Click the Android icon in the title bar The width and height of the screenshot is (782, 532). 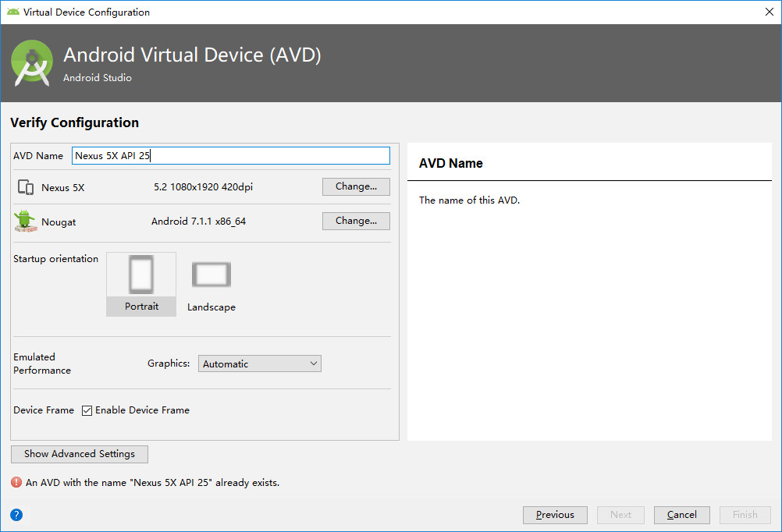pos(13,12)
